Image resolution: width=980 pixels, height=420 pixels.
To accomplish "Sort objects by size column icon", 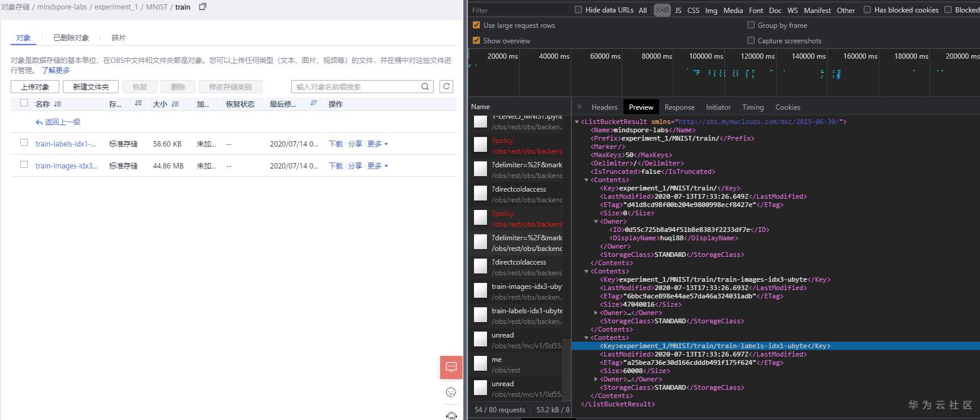I will tap(175, 104).
